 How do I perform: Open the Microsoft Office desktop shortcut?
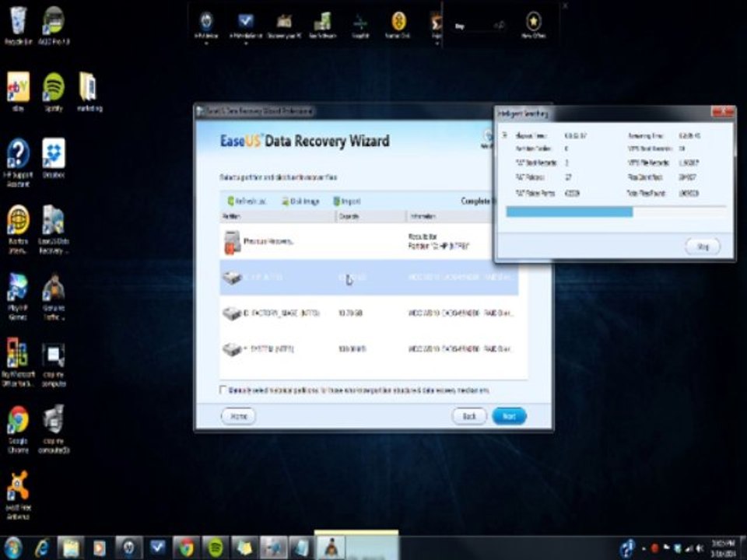18,362
